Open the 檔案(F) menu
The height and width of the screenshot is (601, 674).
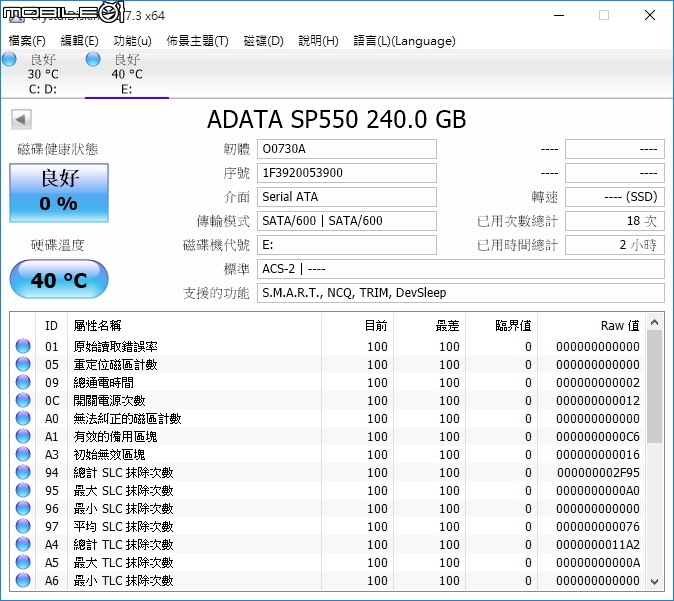[x=27, y=41]
